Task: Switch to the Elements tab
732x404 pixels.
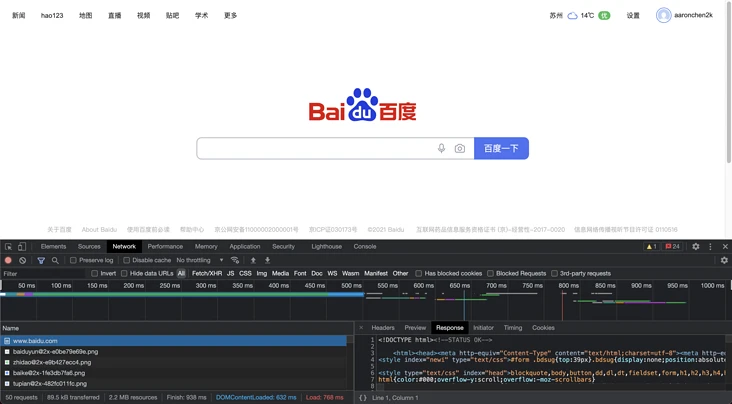Action: tap(53, 247)
